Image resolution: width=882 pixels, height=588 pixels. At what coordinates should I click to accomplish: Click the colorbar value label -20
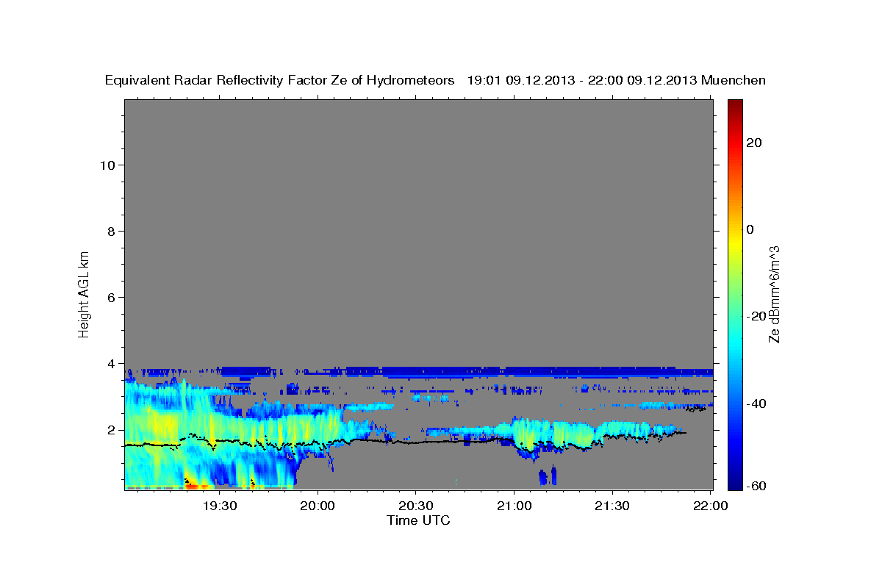(756, 316)
